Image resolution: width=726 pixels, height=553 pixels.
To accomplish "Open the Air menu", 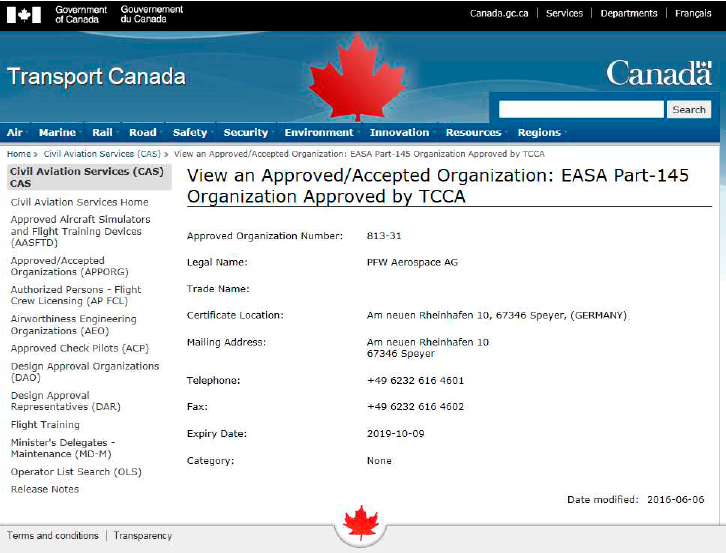I will (x=15, y=132).
